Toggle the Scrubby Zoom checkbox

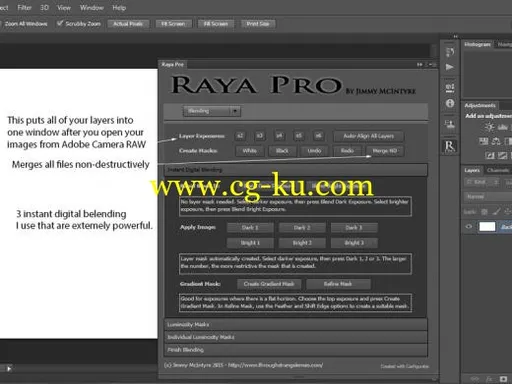tap(60, 23)
